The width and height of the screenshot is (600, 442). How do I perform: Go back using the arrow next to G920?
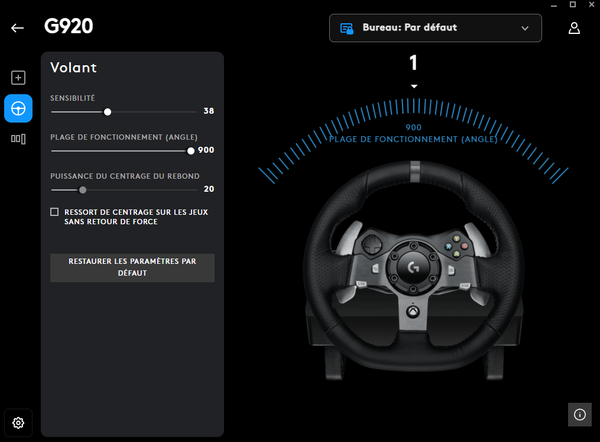[17, 28]
